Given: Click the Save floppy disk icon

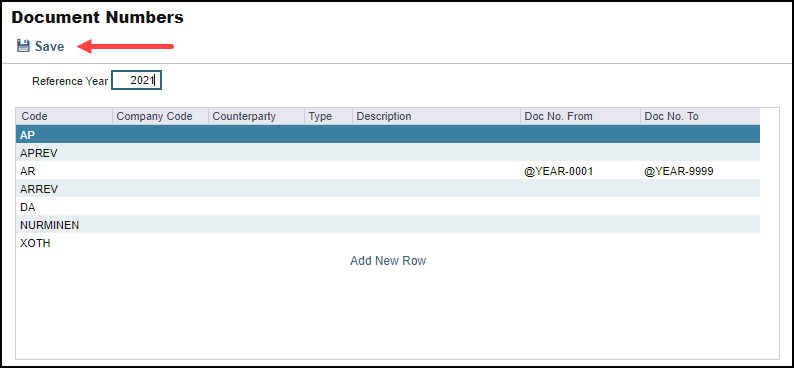Looking at the screenshot, I should tap(23, 46).
